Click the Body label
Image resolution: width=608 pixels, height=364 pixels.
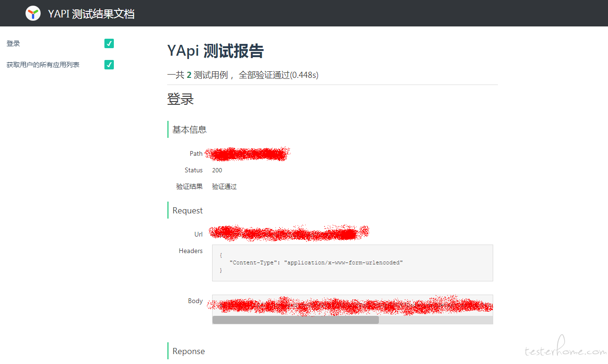(195, 301)
